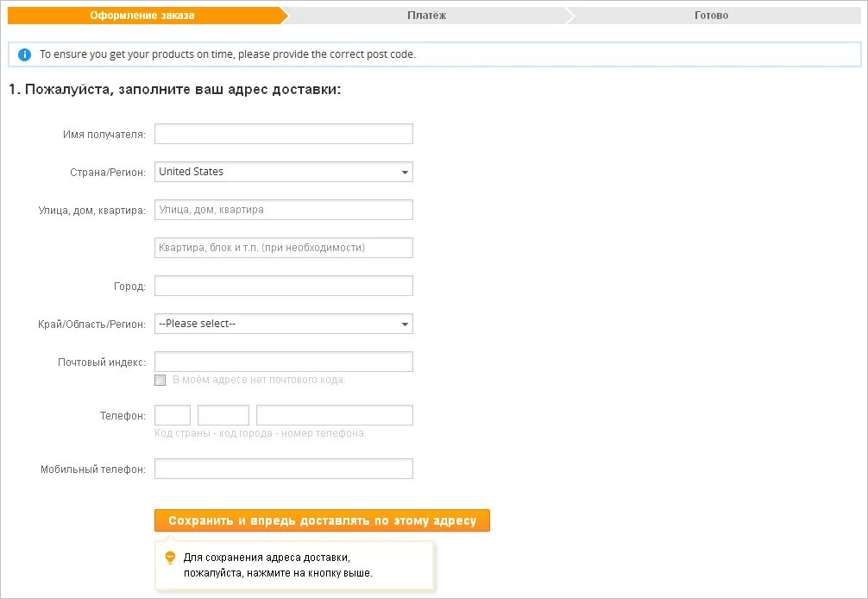Image resolution: width=868 pixels, height=599 pixels.
Task: Focus the country code phone field
Action: tap(173, 415)
